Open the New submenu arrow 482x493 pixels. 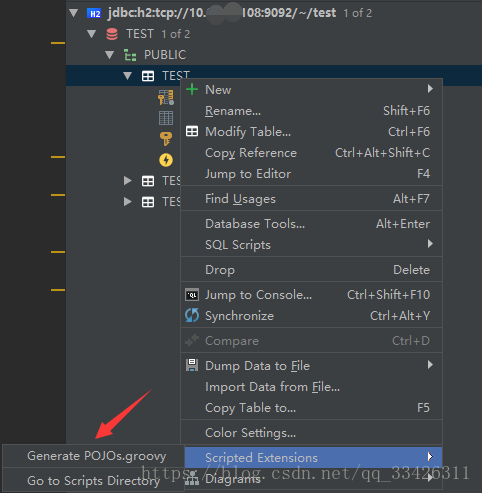[x=430, y=89]
